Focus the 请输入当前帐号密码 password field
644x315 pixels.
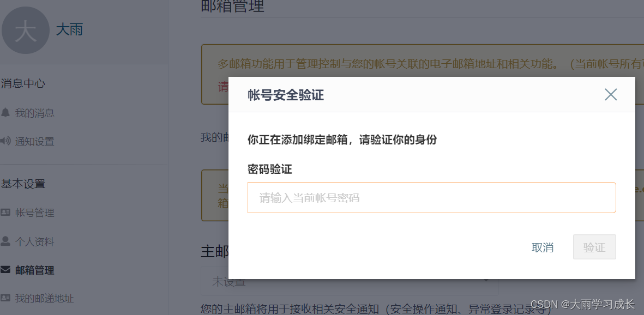click(x=432, y=197)
